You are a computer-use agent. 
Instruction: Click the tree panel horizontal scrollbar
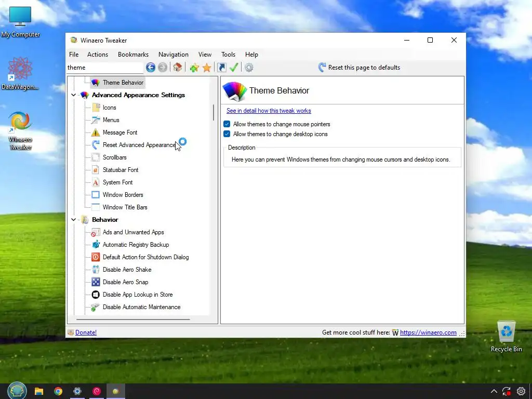(132, 320)
